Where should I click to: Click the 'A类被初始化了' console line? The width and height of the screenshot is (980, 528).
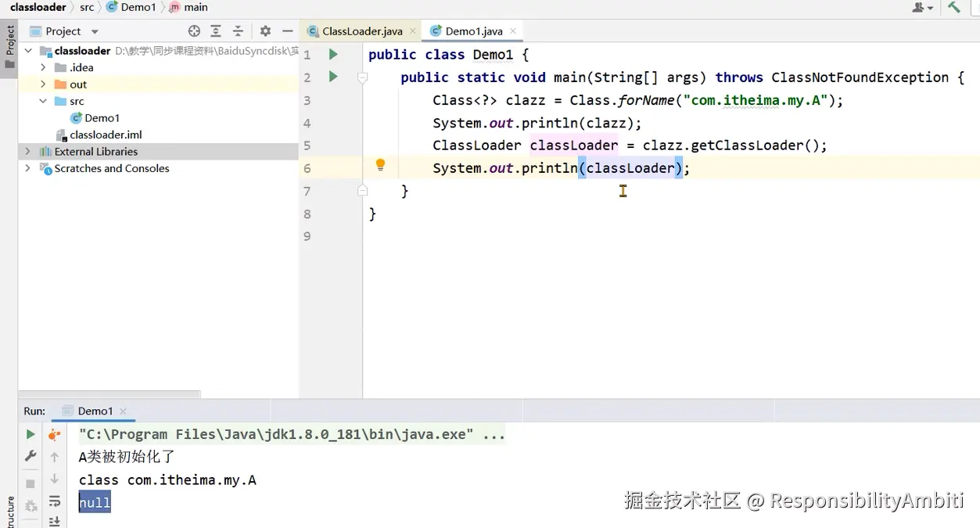[x=127, y=457]
